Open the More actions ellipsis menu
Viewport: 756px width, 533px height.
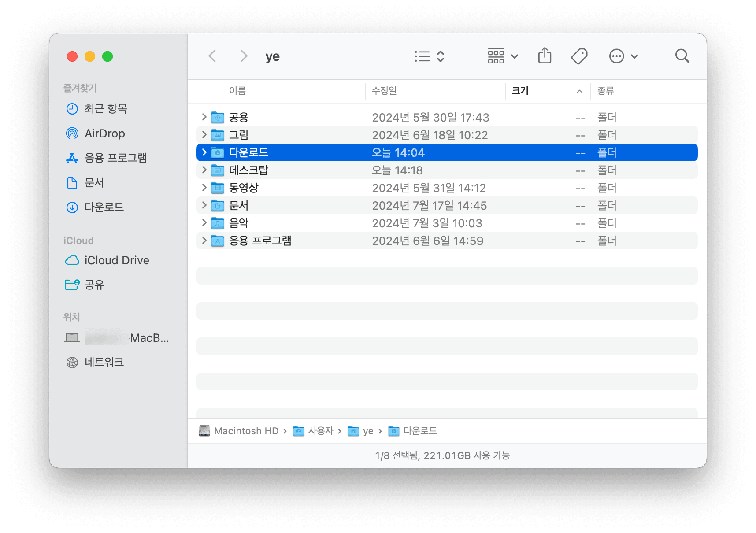coord(623,56)
